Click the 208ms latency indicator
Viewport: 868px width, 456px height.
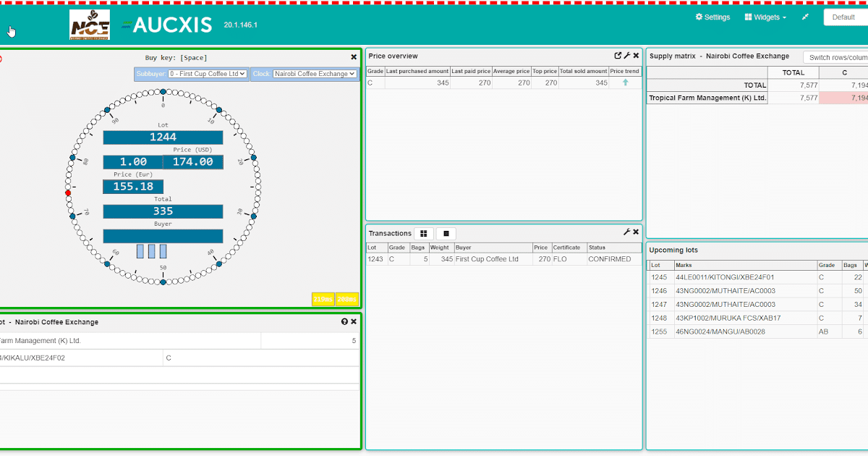click(346, 299)
